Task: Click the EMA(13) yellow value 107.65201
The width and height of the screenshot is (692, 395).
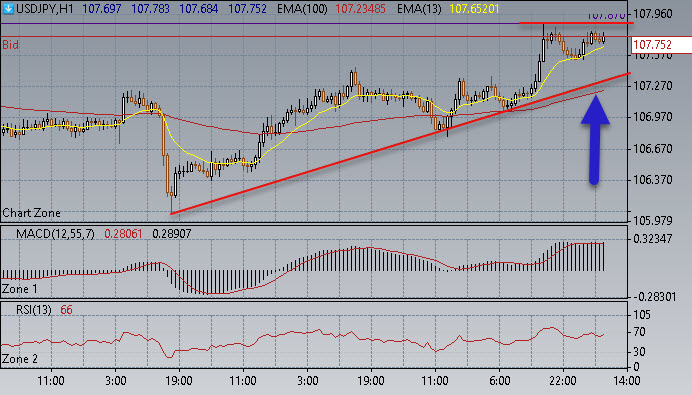Action: pos(474,9)
